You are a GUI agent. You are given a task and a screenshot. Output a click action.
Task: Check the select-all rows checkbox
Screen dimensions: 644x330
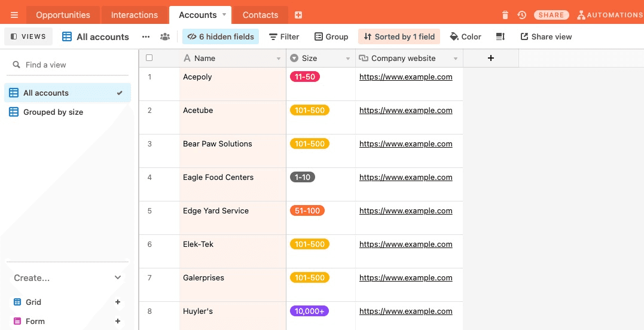(149, 58)
